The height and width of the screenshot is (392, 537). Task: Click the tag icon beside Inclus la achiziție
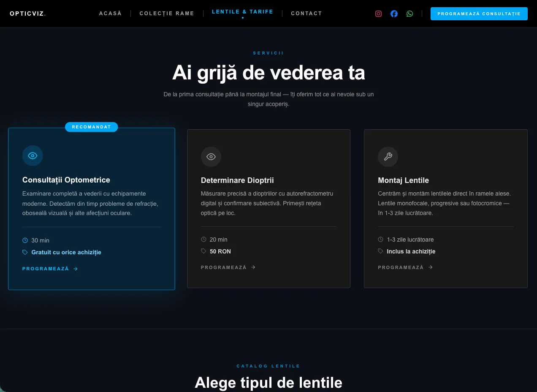tap(380, 251)
